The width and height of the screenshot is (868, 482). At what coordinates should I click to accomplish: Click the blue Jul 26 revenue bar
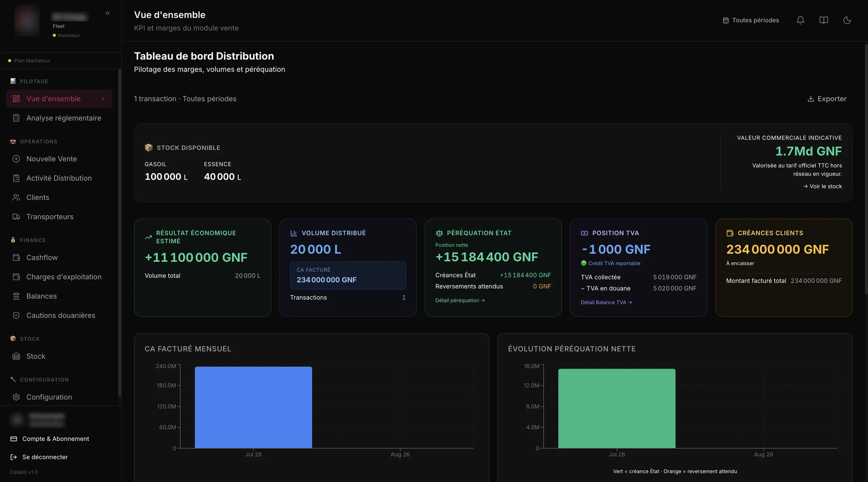(253, 407)
